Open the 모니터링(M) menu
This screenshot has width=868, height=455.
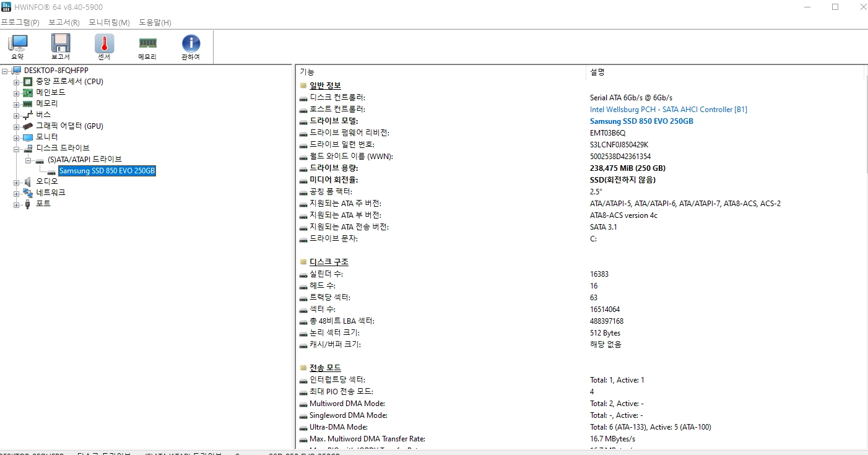point(109,22)
